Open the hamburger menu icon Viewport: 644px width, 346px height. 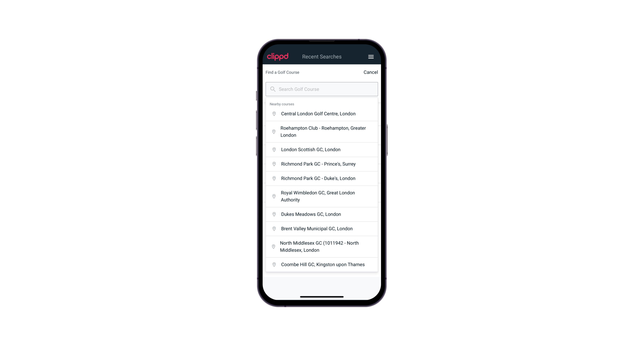(371, 56)
